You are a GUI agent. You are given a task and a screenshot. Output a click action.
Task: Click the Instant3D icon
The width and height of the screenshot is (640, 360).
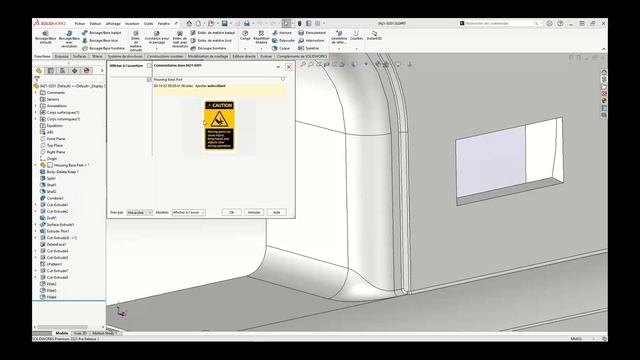click(x=374, y=33)
